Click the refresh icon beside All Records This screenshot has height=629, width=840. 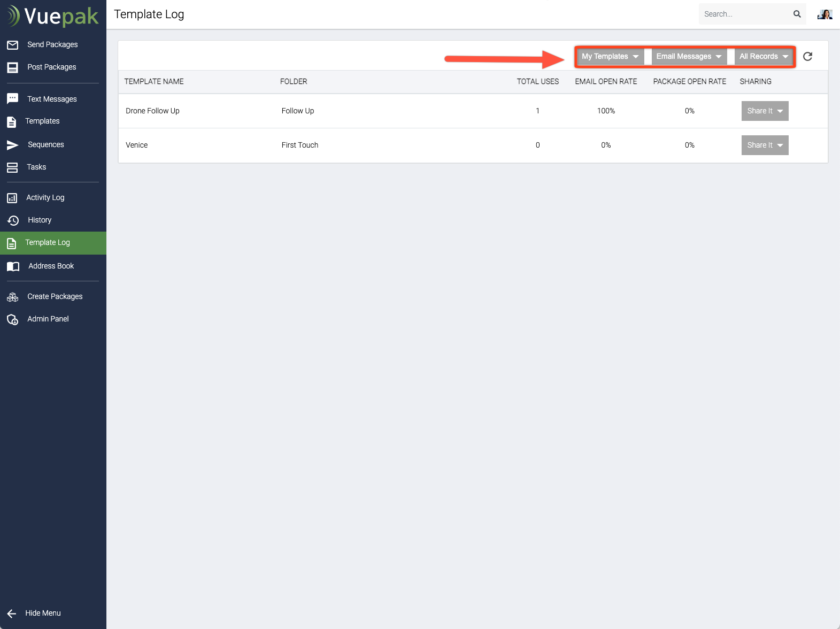(807, 57)
